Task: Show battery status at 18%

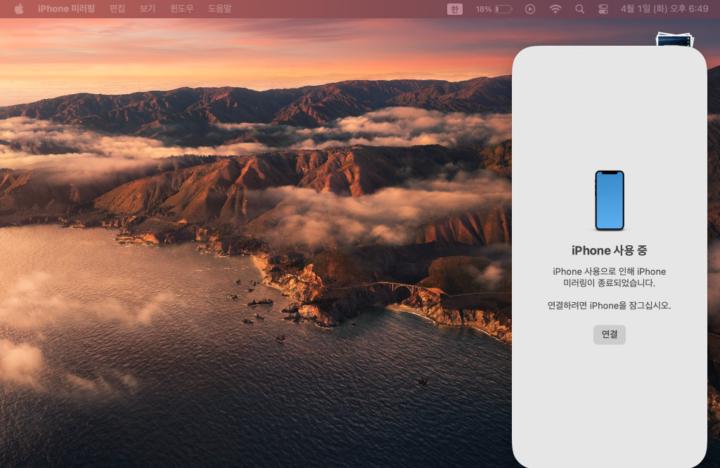Action: [494, 9]
